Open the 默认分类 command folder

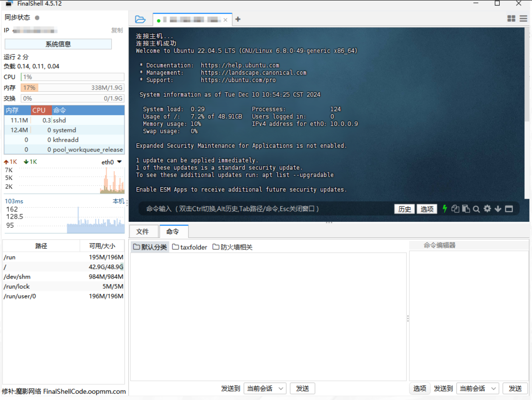(x=150, y=247)
